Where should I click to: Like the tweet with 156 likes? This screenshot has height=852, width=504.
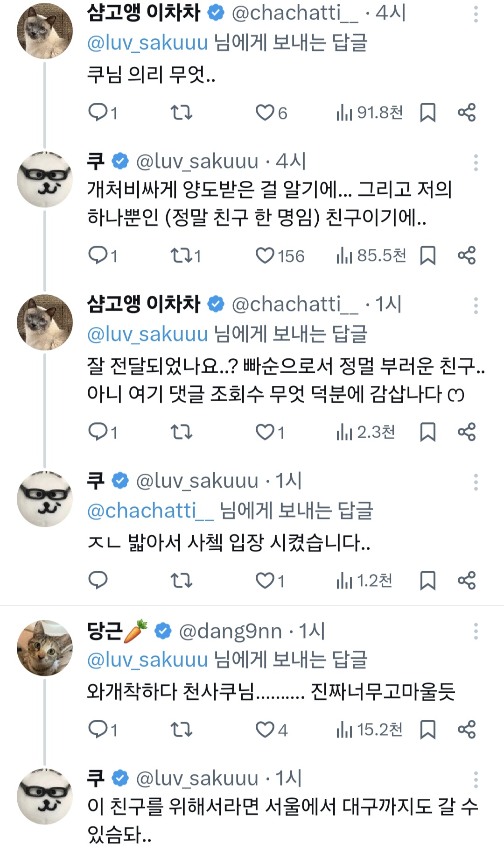pyautogui.click(x=265, y=256)
